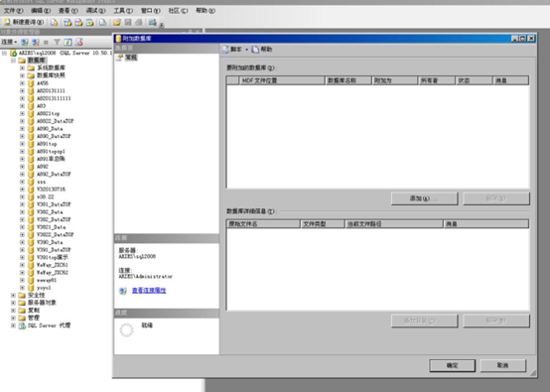This screenshot has width=550, height=392.
Task: Click the 数据库名称 column header
Action: (348, 80)
